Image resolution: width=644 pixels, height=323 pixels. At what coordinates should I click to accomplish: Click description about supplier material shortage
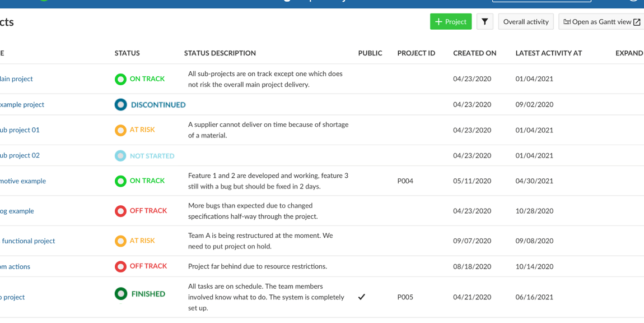(268, 130)
